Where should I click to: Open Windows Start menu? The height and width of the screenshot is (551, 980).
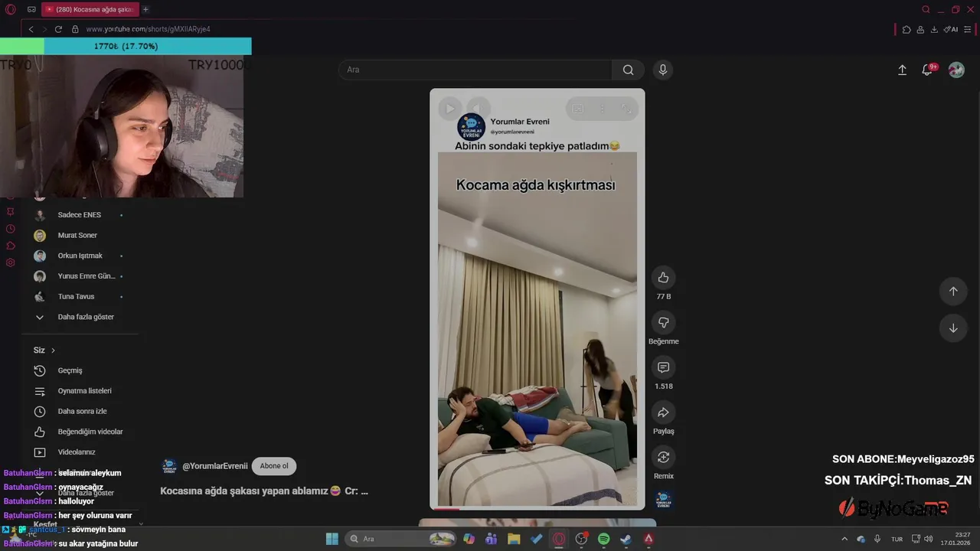click(x=332, y=539)
